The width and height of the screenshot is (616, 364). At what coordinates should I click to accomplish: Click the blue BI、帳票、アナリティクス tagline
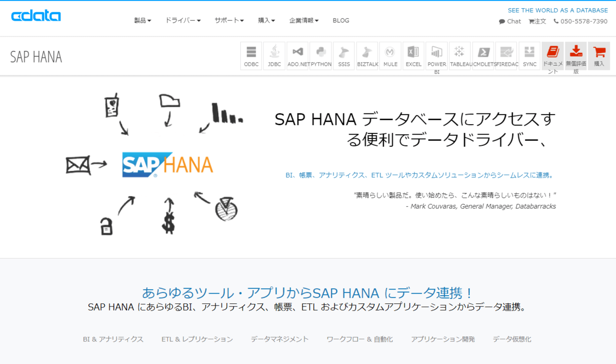pyautogui.click(x=419, y=175)
